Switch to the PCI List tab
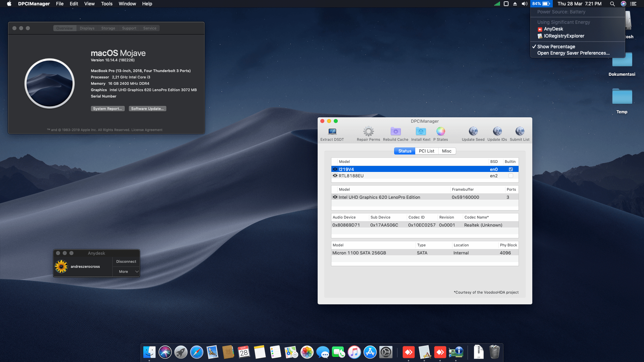The height and width of the screenshot is (362, 644). [x=426, y=151]
